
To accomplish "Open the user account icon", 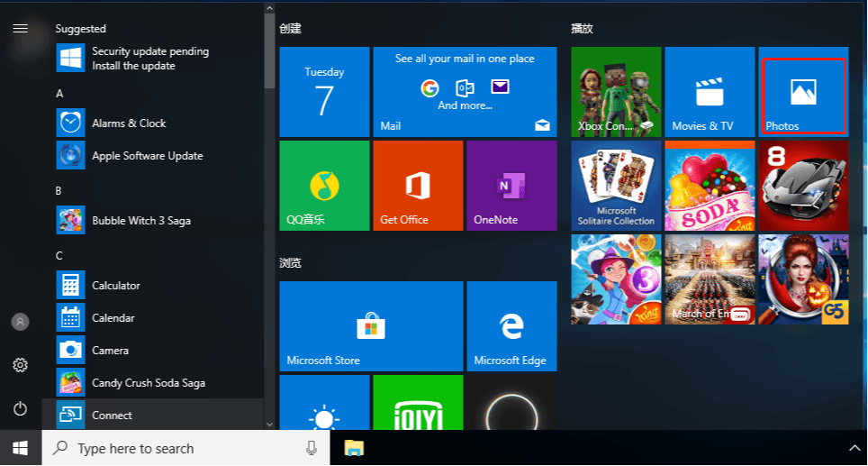I will (21, 322).
